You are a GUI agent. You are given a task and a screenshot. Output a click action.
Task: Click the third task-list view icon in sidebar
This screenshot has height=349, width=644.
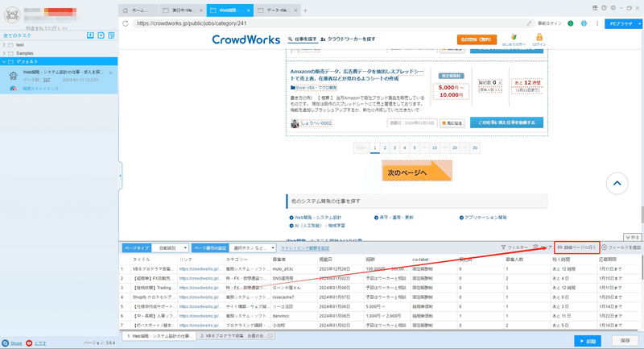[x=111, y=35]
